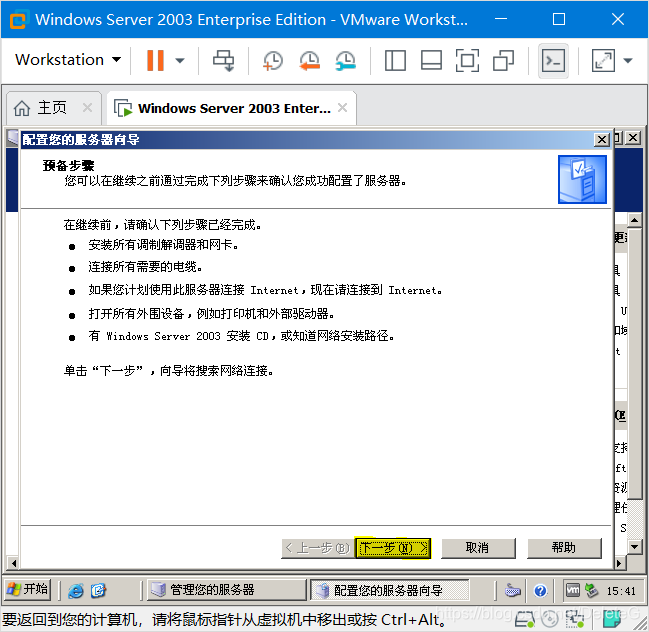Click VMware status bar network adapter icon
649x632 pixels.
point(574,619)
